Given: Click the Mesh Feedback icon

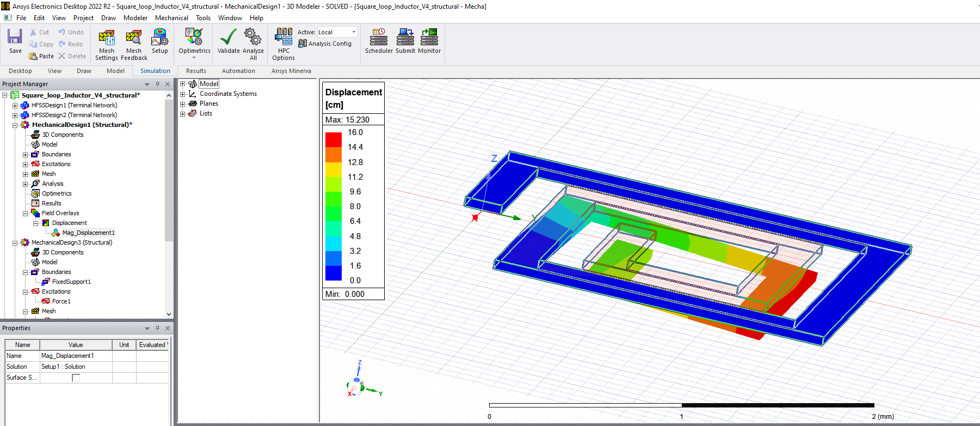Looking at the screenshot, I should point(133,37).
